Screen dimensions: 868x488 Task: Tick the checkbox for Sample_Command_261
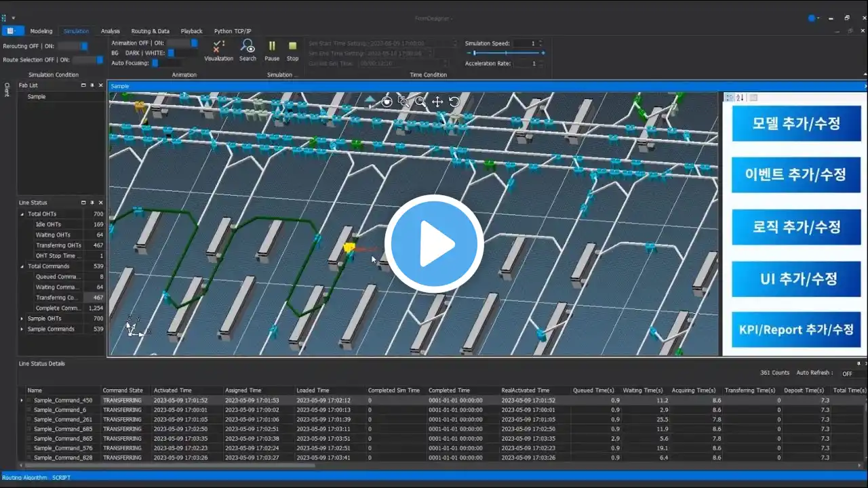coord(30,420)
